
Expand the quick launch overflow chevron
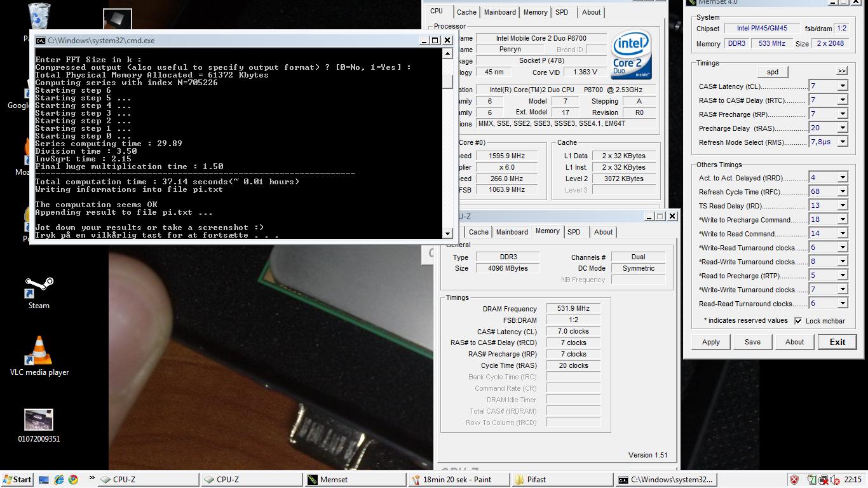(92, 478)
